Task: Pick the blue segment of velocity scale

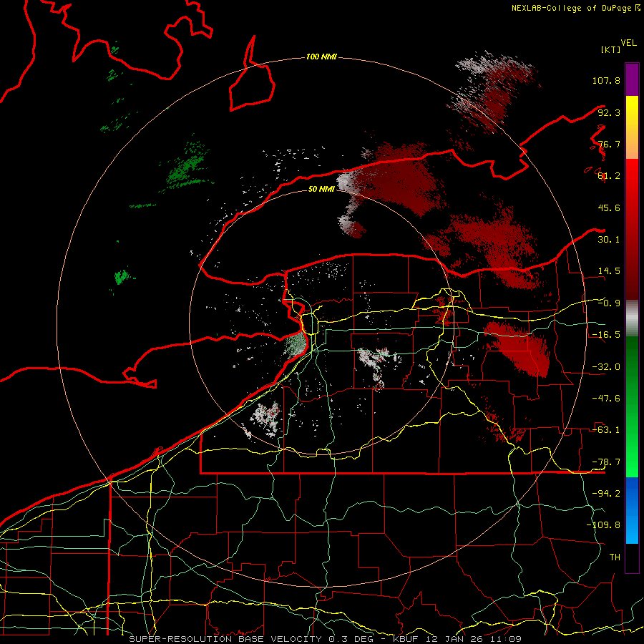Action: pyautogui.click(x=632, y=510)
